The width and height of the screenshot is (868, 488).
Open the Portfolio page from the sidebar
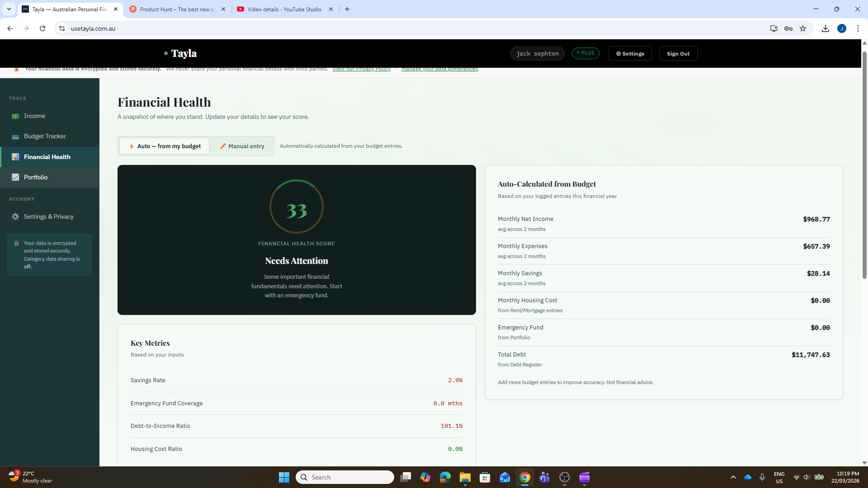click(x=35, y=177)
